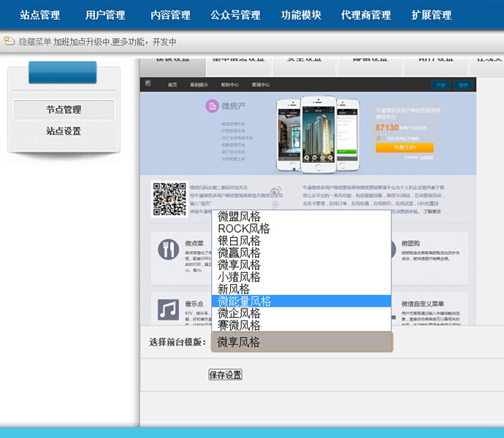Click the blue button atop the sidebar
Viewport: 504px width, 438px height.
point(63,72)
